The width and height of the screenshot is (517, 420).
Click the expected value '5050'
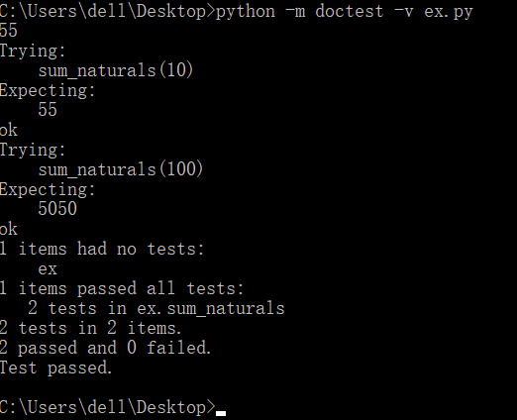click(x=57, y=209)
